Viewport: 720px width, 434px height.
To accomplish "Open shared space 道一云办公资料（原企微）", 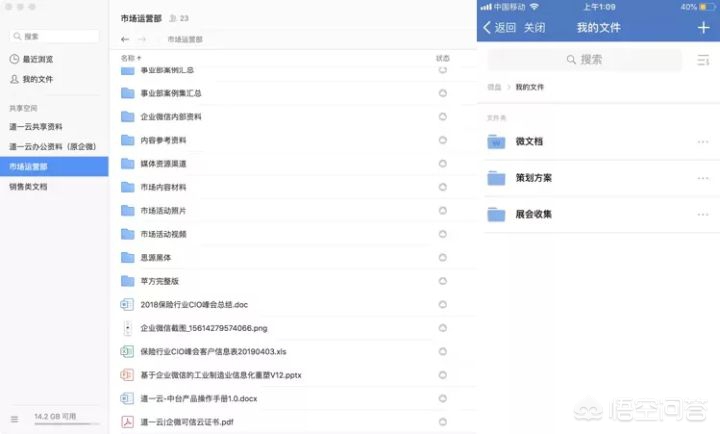I will point(53,147).
